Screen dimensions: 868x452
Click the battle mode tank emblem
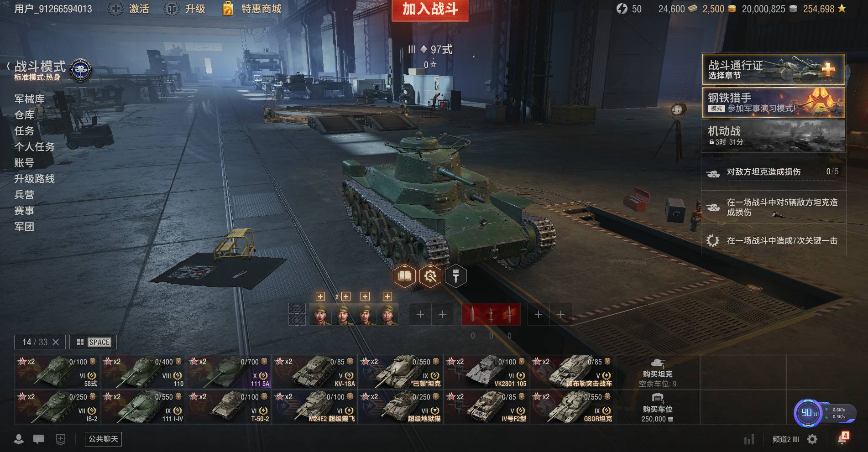coord(81,70)
